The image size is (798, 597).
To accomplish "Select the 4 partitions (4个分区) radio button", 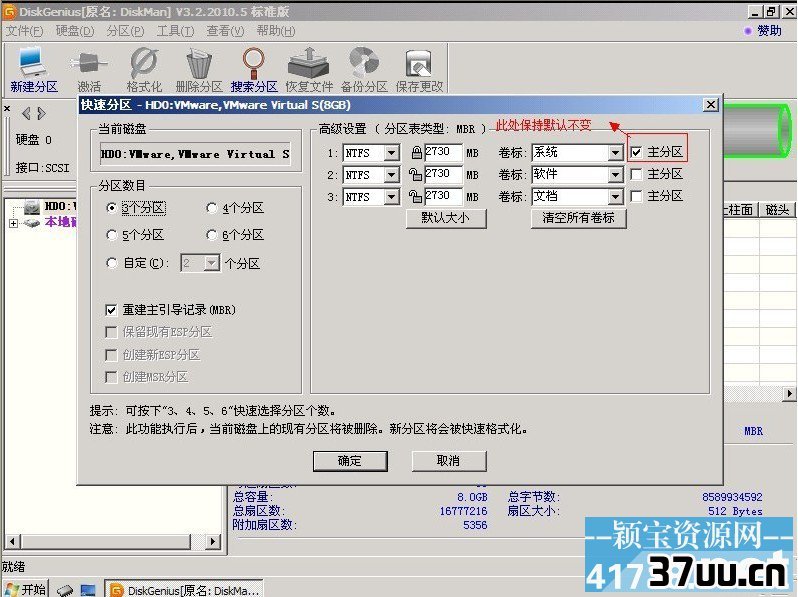I will pyautogui.click(x=211, y=208).
